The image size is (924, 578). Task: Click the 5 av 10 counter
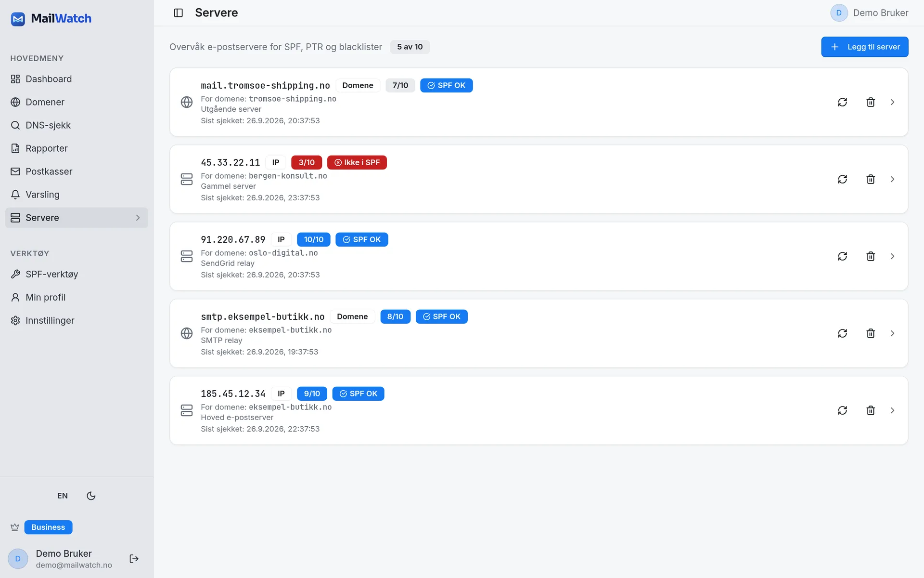click(410, 47)
